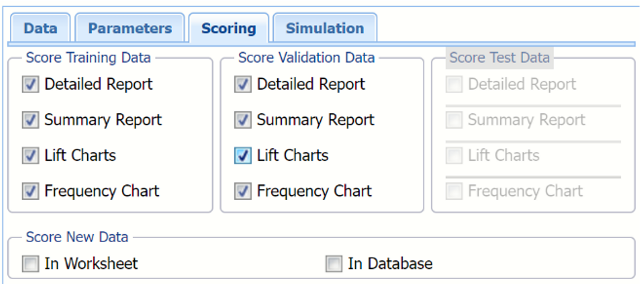Switch to the Data tab
The width and height of the screenshot is (644, 284).
[x=40, y=29]
